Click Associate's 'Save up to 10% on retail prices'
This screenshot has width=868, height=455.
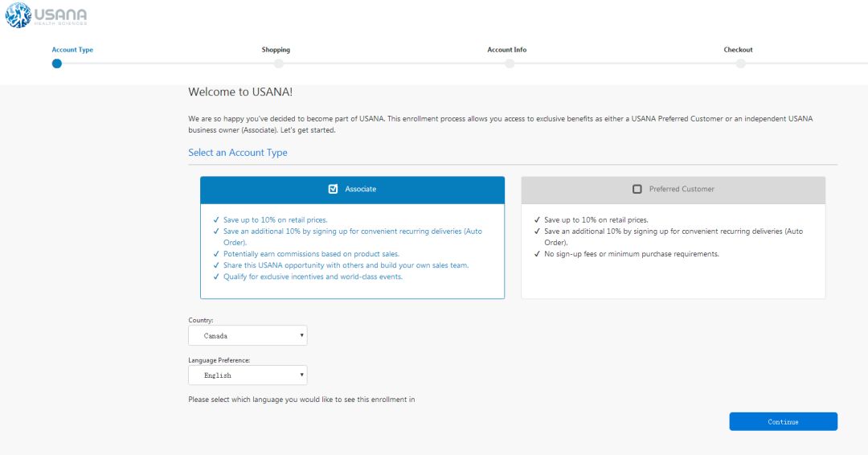point(275,219)
